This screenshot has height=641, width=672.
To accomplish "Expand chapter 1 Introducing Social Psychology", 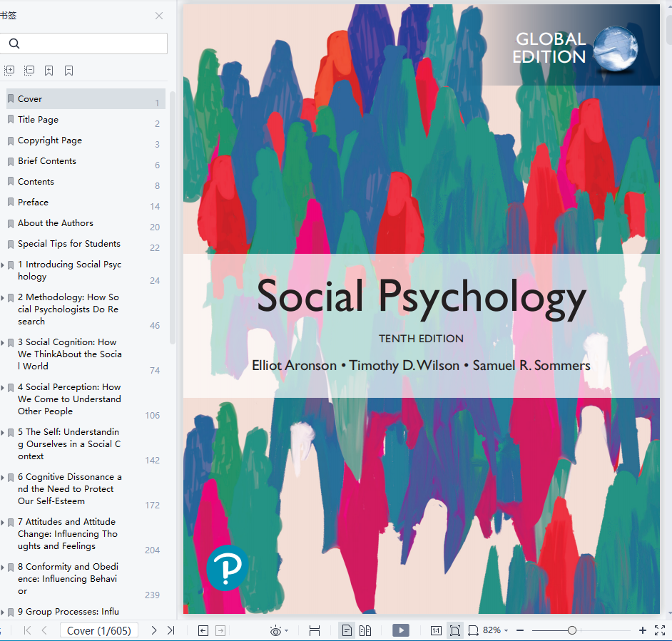I will click(3, 265).
